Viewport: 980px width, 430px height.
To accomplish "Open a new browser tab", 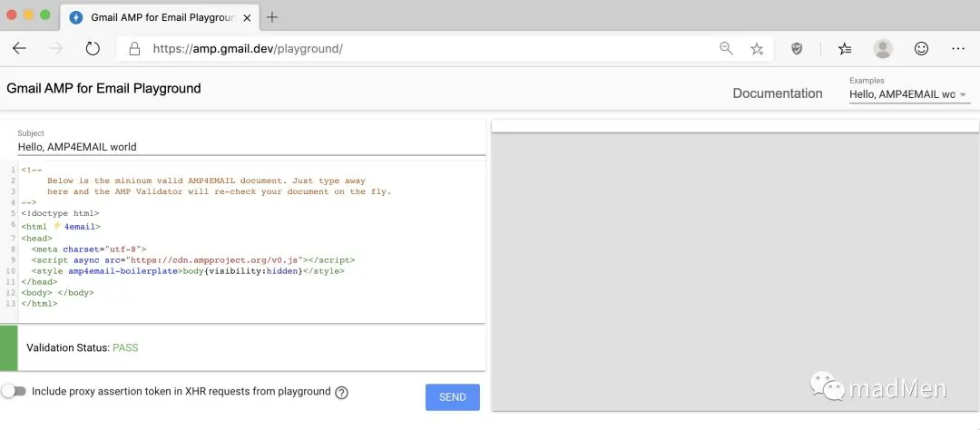I will tap(272, 17).
